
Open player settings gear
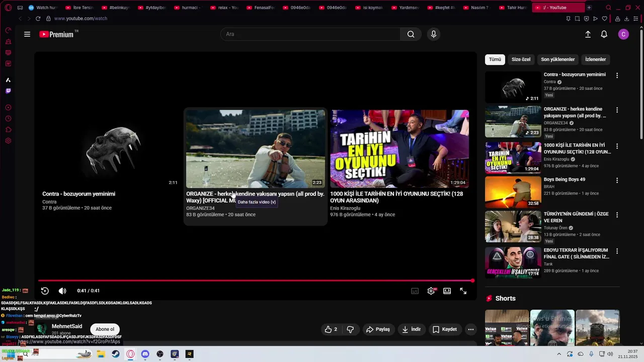[431, 291]
